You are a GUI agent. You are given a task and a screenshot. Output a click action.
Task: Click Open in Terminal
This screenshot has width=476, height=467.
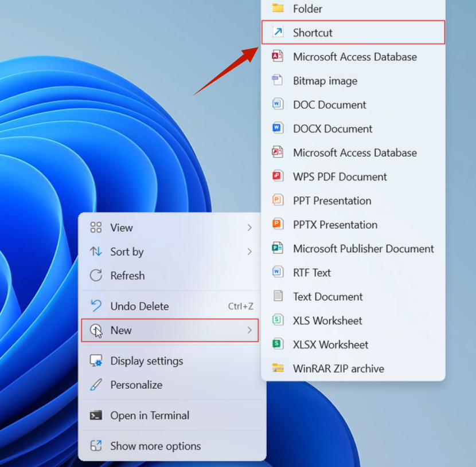[x=171, y=415]
